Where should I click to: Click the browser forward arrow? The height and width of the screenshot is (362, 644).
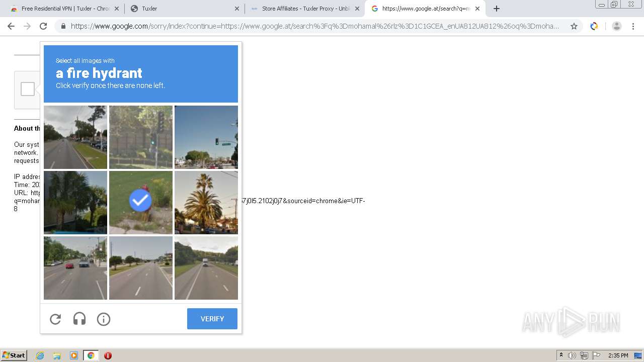(27, 26)
